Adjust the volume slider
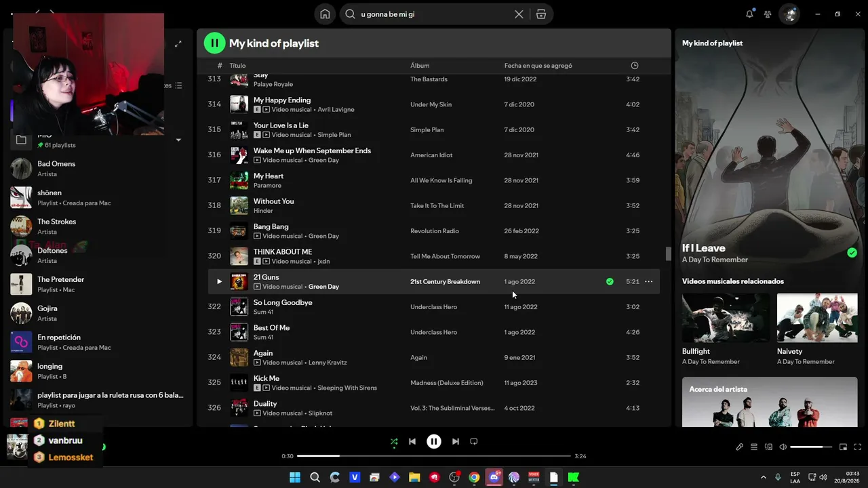Image resolution: width=868 pixels, height=488 pixels. click(x=811, y=447)
